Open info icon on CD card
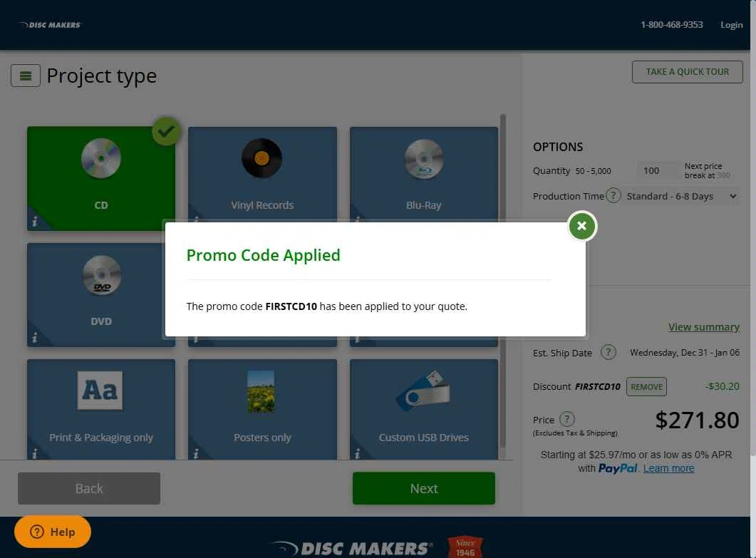Image resolution: width=756 pixels, height=558 pixels. tap(35, 222)
